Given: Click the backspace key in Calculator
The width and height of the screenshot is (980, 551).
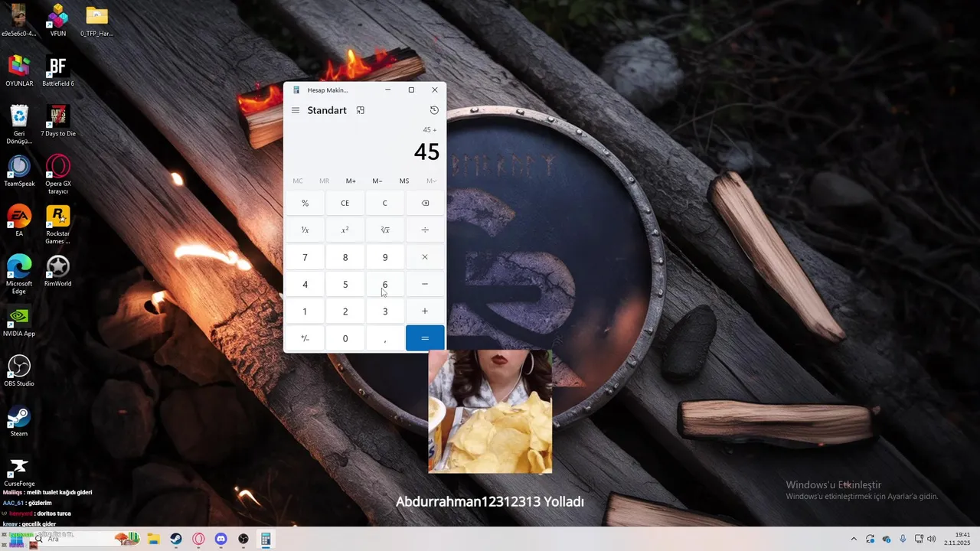Looking at the screenshot, I should coord(425,203).
